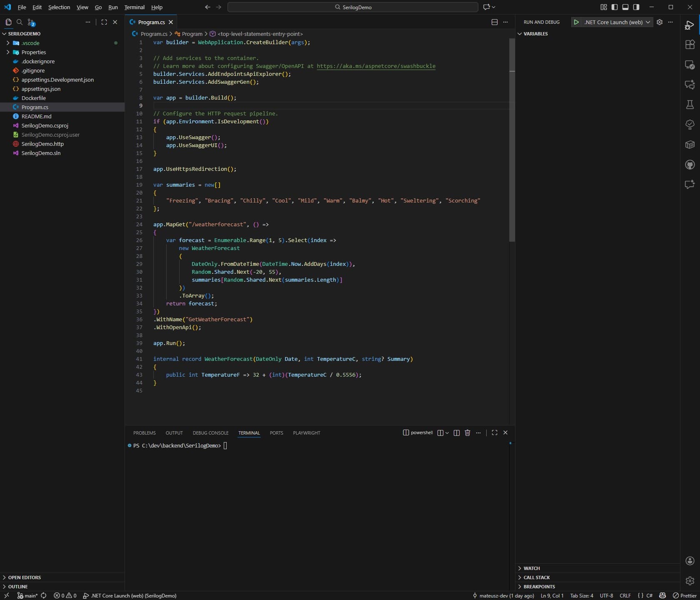Start debugging with the green play button
The width and height of the screenshot is (700, 600).
pyautogui.click(x=576, y=22)
